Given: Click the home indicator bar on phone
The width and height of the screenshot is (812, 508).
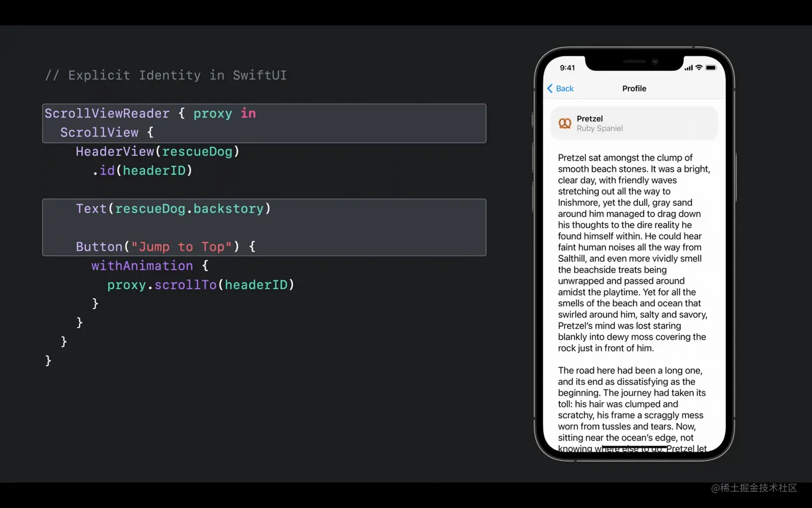Looking at the screenshot, I should (x=634, y=447).
